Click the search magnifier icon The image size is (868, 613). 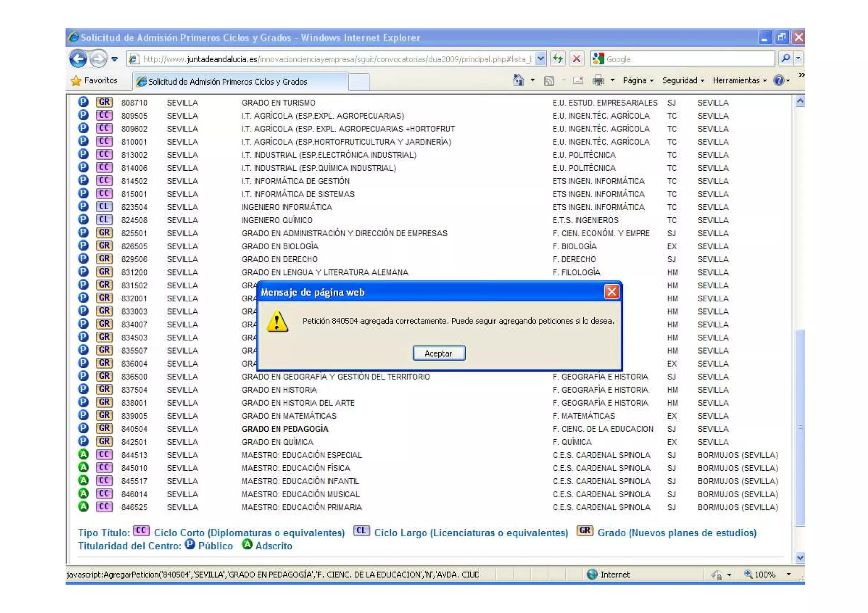point(785,59)
